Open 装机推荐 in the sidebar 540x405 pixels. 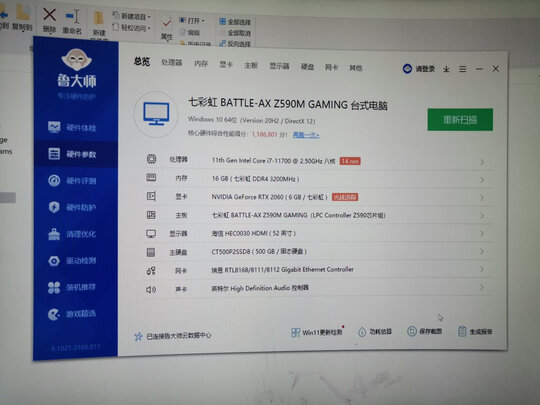(x=72, y=287)
